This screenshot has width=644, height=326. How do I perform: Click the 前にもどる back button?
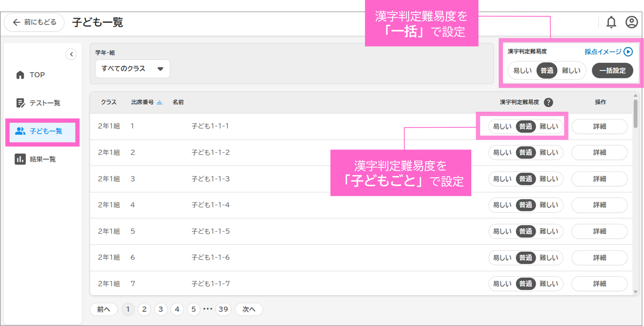(x=34, y=22)
